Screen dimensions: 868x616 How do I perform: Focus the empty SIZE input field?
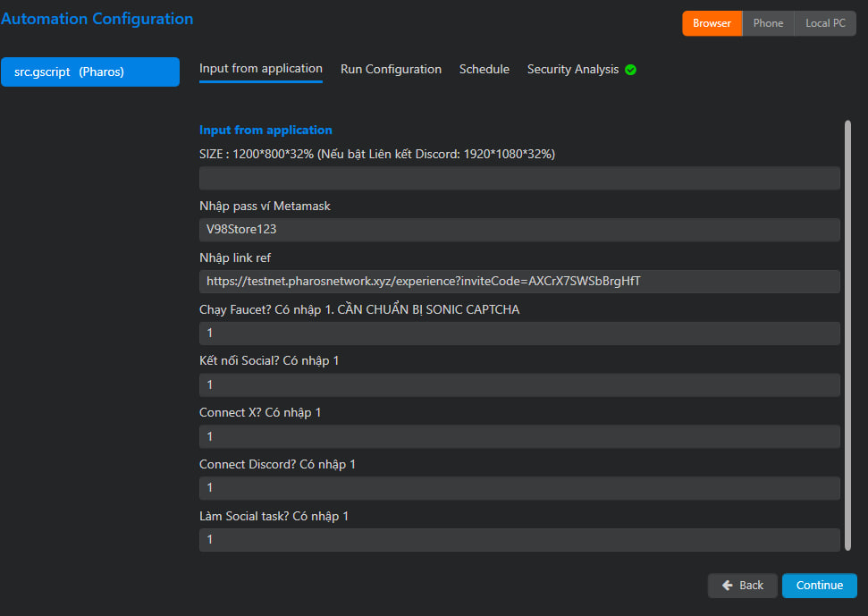(x=519, y=178)
